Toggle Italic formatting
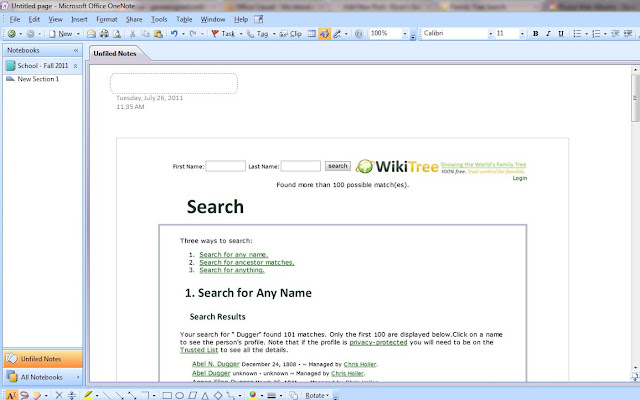This screenshot has width=640, height=400. (548, 34)
